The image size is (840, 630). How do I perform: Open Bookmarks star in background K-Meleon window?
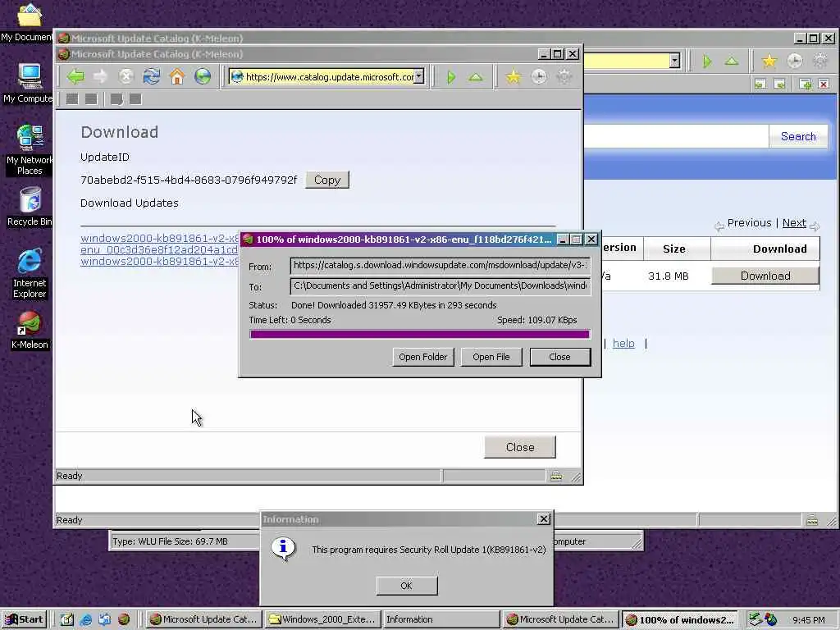[x=769, y=61]
